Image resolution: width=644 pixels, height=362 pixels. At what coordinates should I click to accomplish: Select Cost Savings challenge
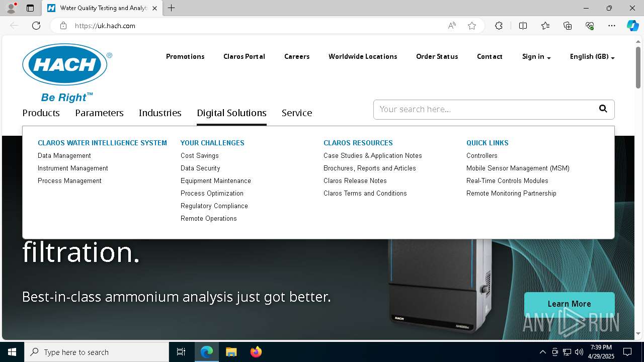tap(200, 156)
